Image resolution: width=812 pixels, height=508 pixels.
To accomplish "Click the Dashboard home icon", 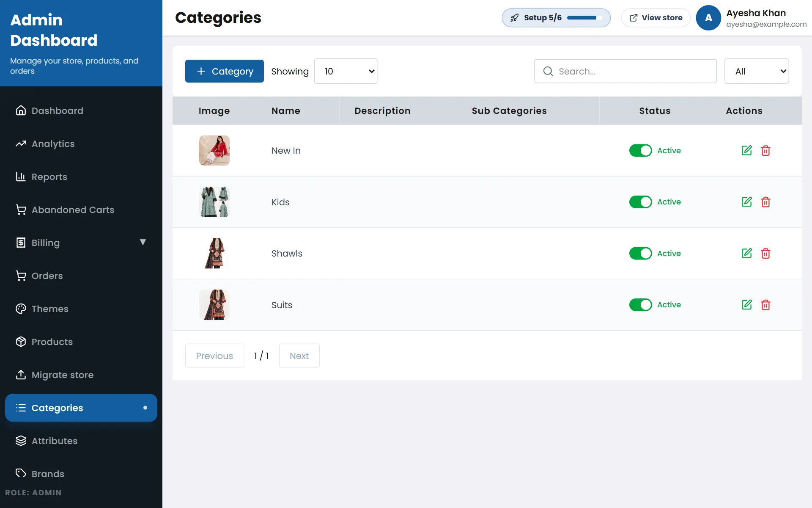I will [x=21, y=110].
